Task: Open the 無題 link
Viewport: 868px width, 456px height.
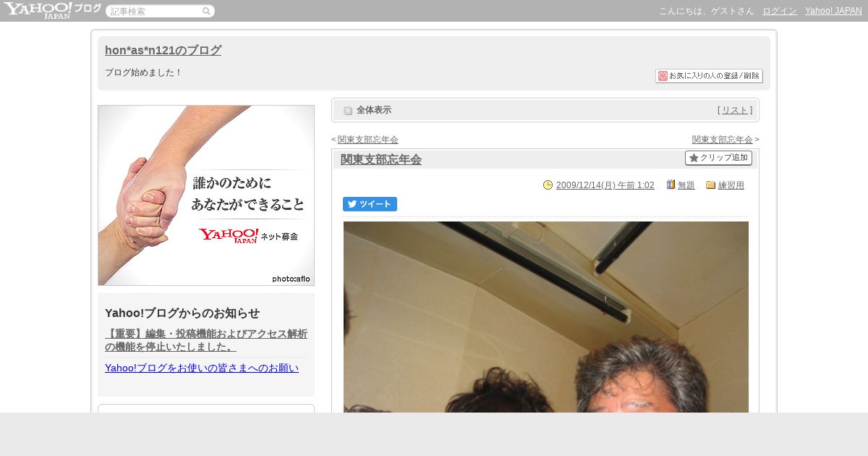Action: [x=686, y=185]
